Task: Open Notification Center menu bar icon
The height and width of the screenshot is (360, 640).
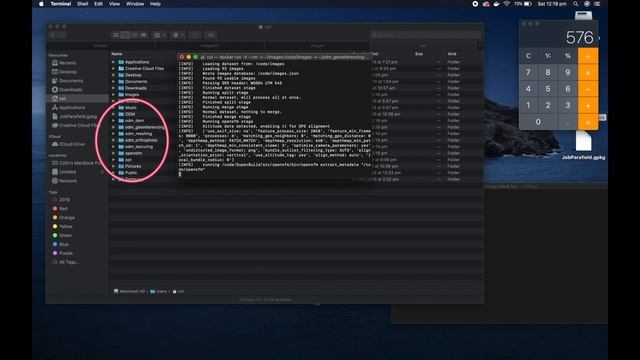Action: tap(597, 4)
